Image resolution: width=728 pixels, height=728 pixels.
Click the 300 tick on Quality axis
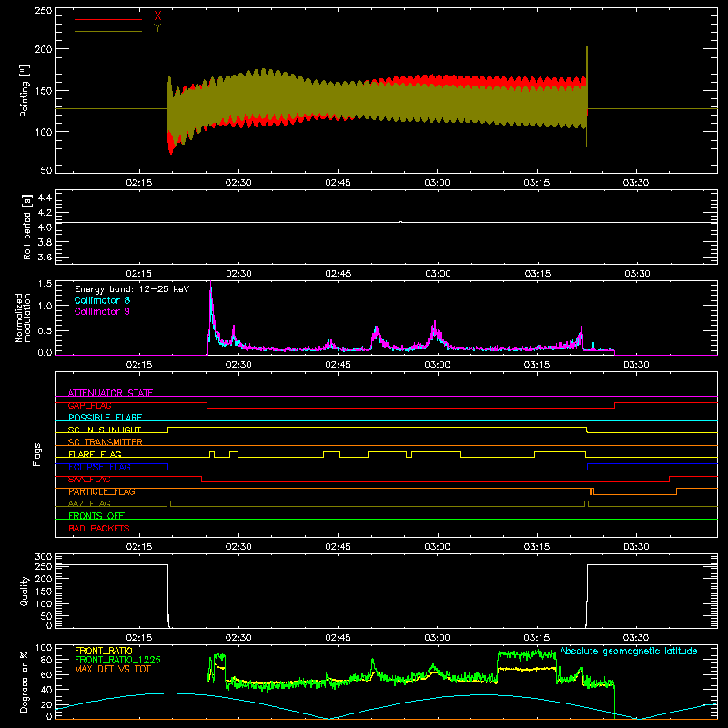pos(43,557)
